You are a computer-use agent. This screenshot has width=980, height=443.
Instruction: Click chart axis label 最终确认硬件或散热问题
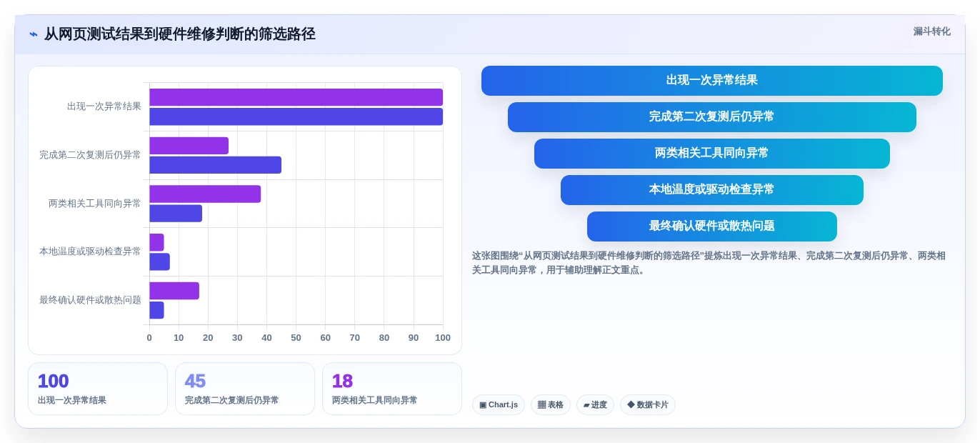tap(90, 300)
